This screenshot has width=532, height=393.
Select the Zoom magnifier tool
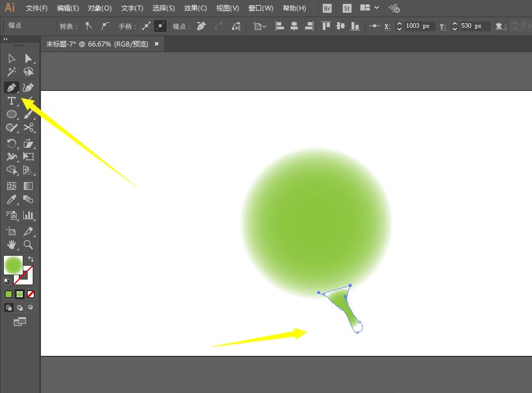tap(28, 245)
